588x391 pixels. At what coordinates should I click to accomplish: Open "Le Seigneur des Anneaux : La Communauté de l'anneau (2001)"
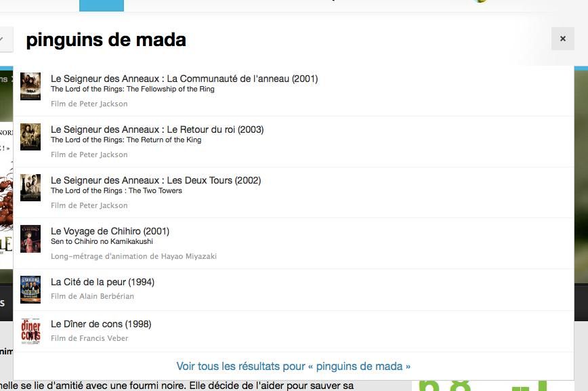point(184,79)
